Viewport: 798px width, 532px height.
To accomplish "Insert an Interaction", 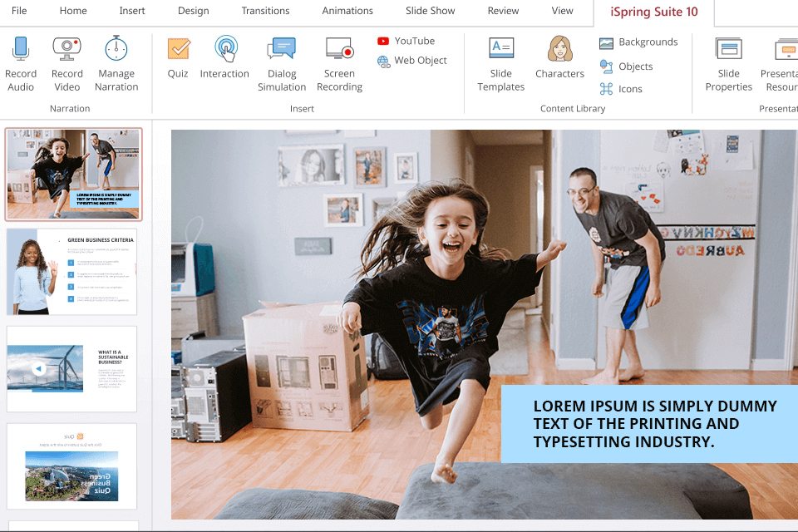I will tap(224, 58).
